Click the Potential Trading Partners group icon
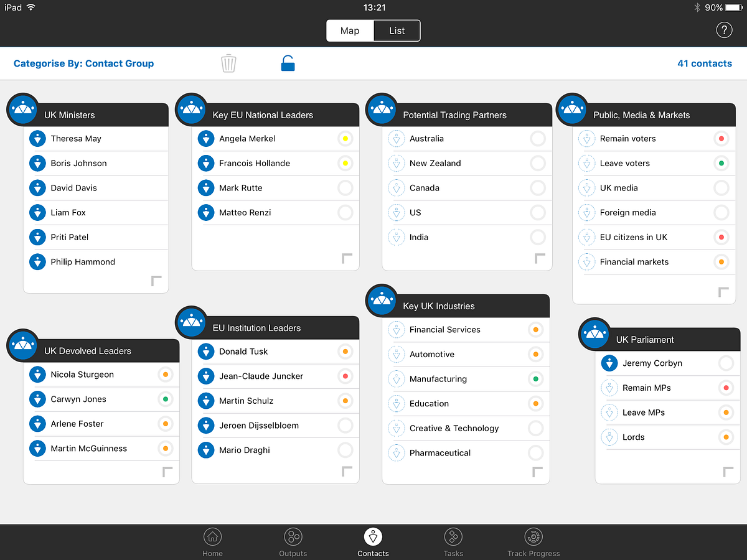The height and width of the screenshot is (560, 747). pyautogui.click(x=382, y=110)
